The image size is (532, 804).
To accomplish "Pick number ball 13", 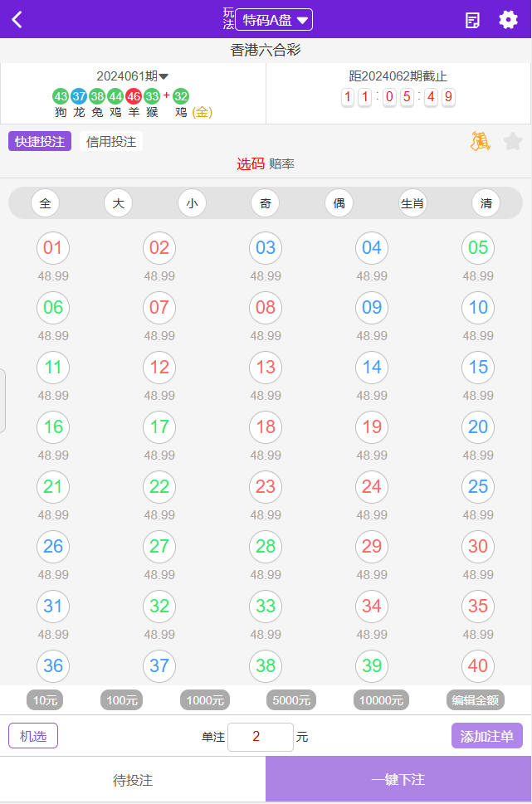I will point(266,367).
